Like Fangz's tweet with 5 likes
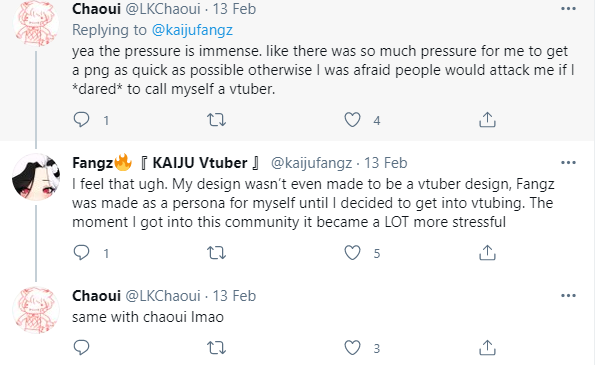The image size is (600, 365). pyautogui.click(x=352, y=253)
